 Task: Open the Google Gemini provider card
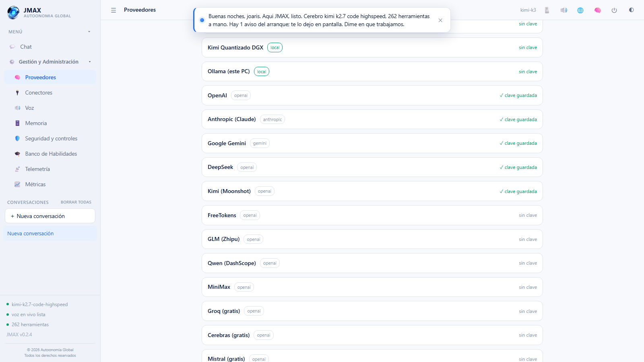[372, 143]
